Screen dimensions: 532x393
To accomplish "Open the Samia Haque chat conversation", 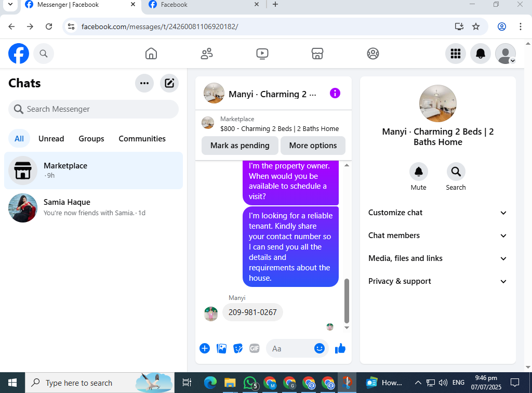I will pyautogui.click(x=94, y=208).
